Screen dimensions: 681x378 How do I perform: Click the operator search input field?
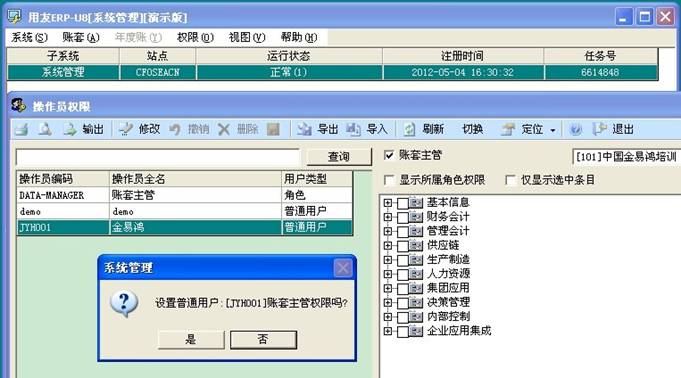[158, 157]
